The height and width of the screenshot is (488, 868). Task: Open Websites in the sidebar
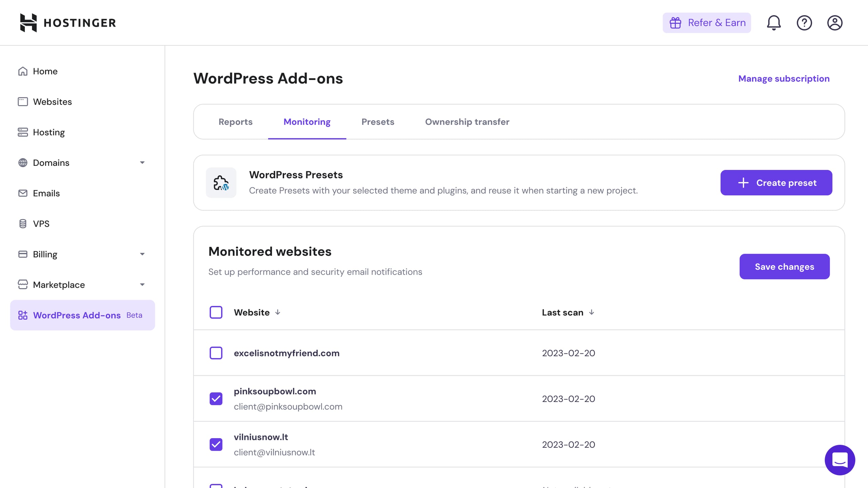[x=82, y=102]
